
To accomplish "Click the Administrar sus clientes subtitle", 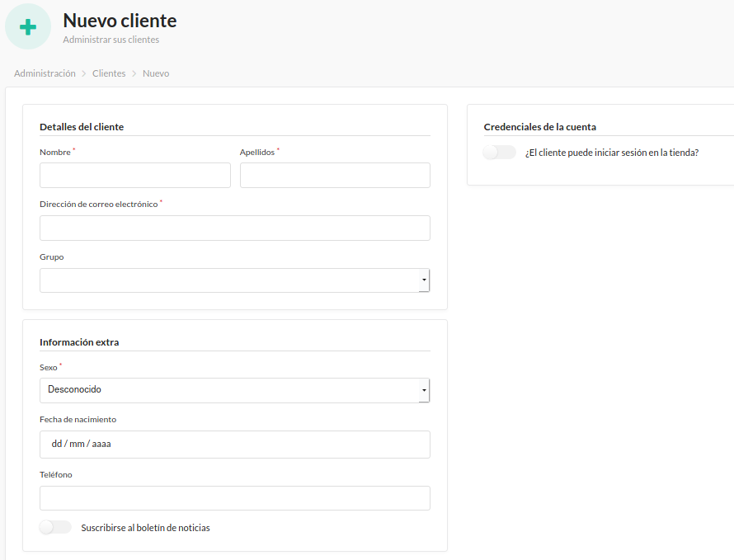I will point(111,40).
